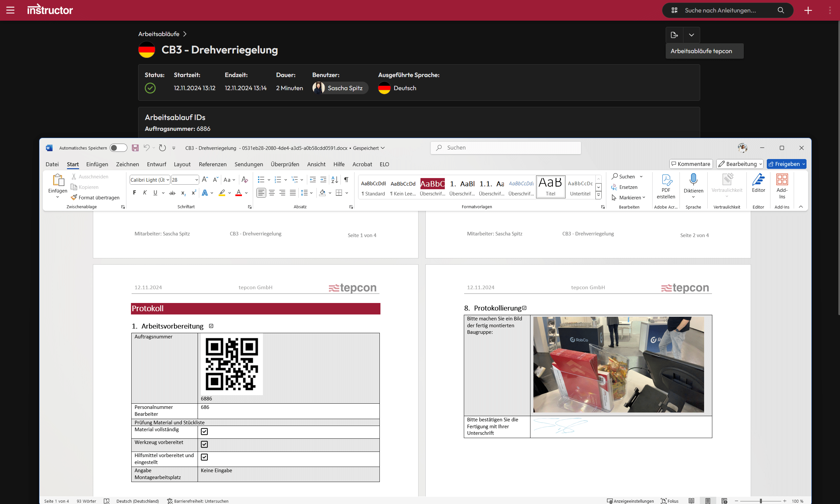Toggle the Material vollständig checkbox
Image resolution: width=840 pixels, height=504 pixels.
point(204,431)
